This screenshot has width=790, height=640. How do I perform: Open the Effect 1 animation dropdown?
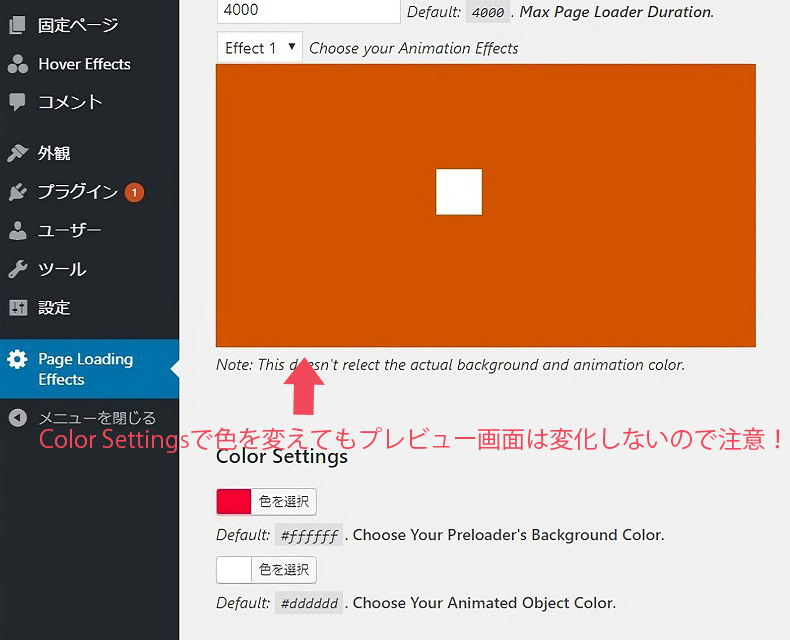(x=259, y=47)
